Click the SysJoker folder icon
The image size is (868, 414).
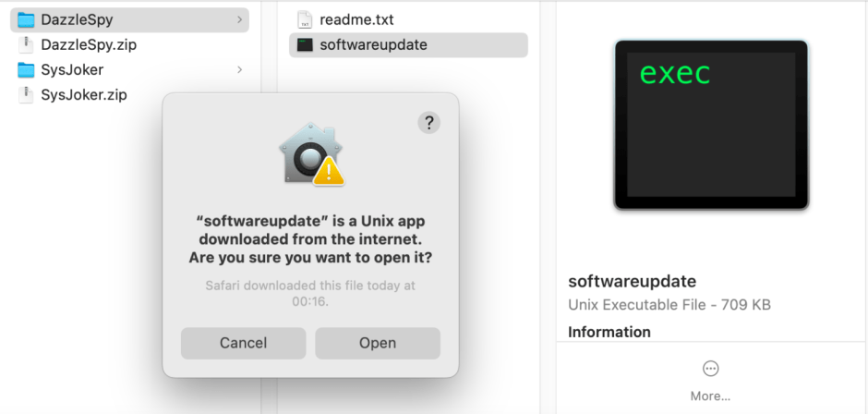tap(26, 69)
